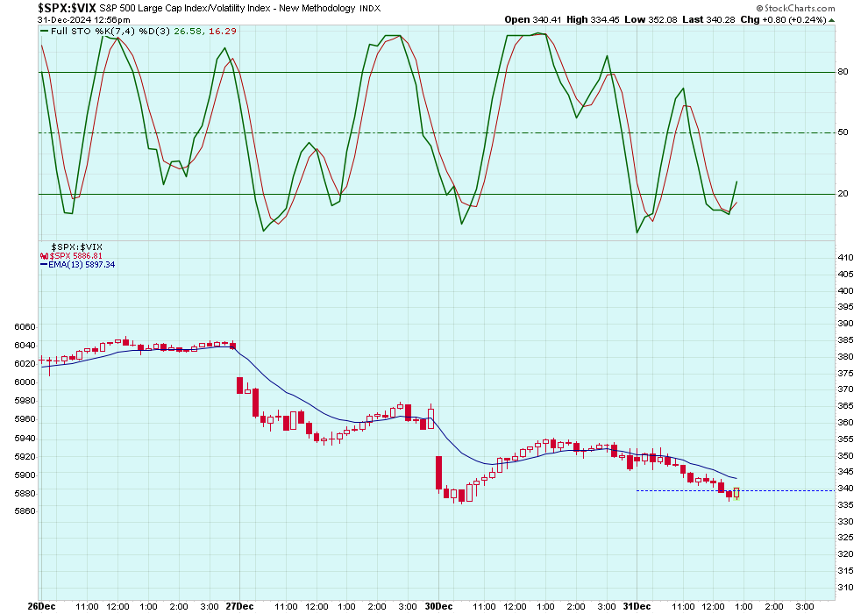Click the 390 right axis ratio label
This screenshot has width=868, height=614.
[845, 324]
